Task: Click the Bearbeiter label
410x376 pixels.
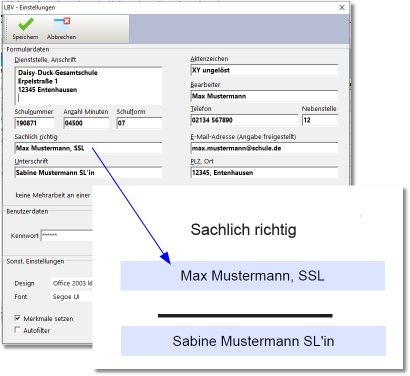Action: [x=205, y=85]
